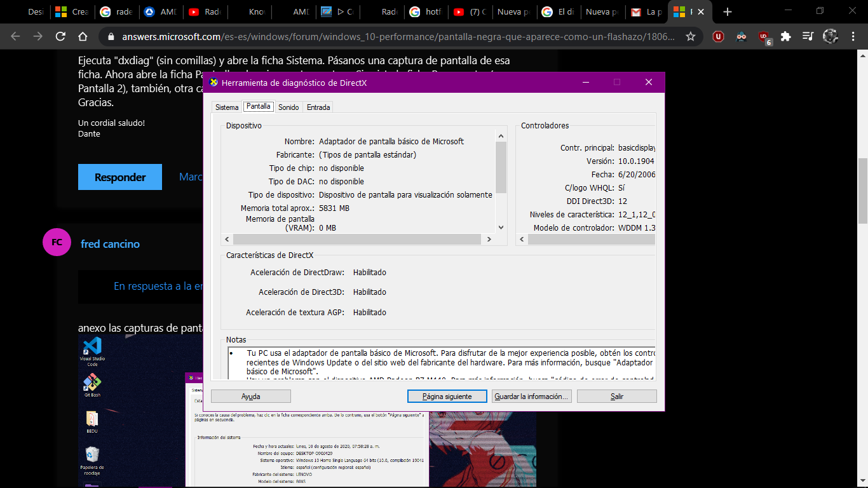Viewport: 868px width, 488px height.
Task: Click Habilitado next to Aceleración de textura AGP
Action: point(370,313)
